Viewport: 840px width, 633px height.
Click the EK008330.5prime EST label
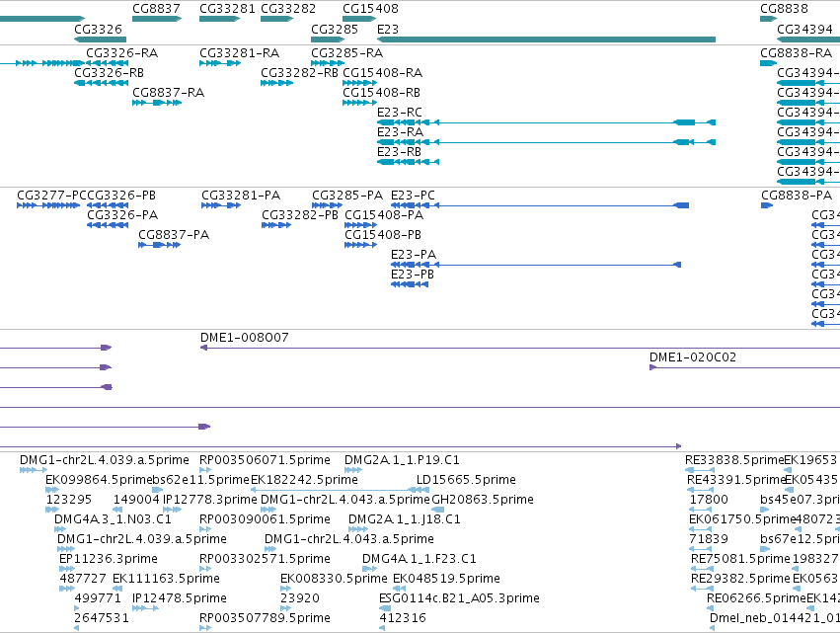(x=334, y=579)
